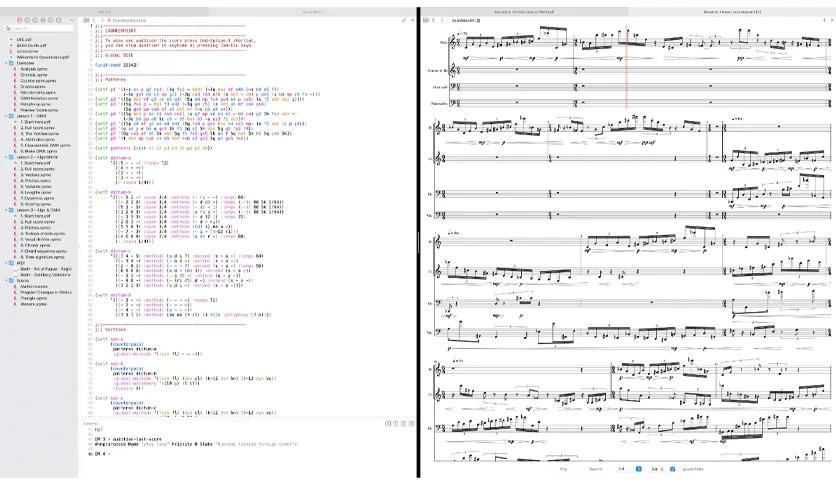Click the code editor's panel layout icon

pos(86,20)
